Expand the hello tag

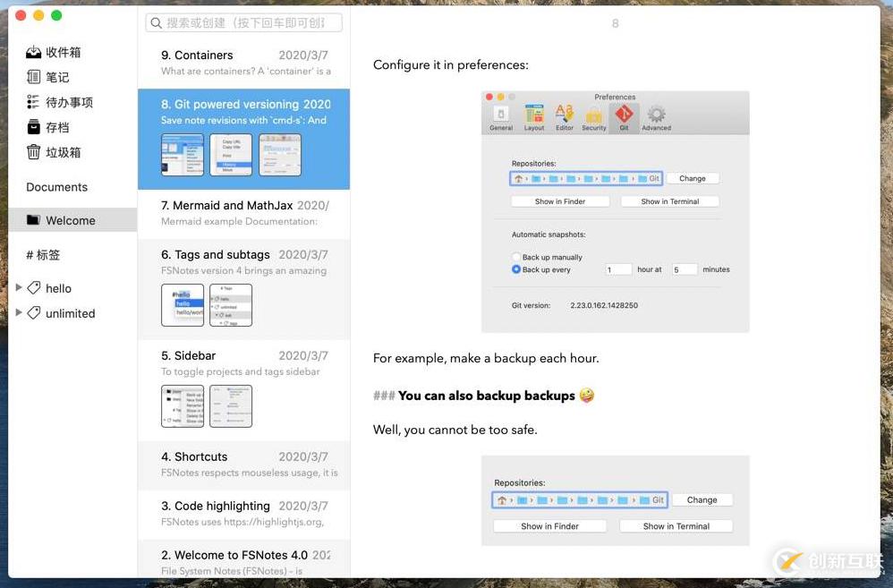click(19, 287)
